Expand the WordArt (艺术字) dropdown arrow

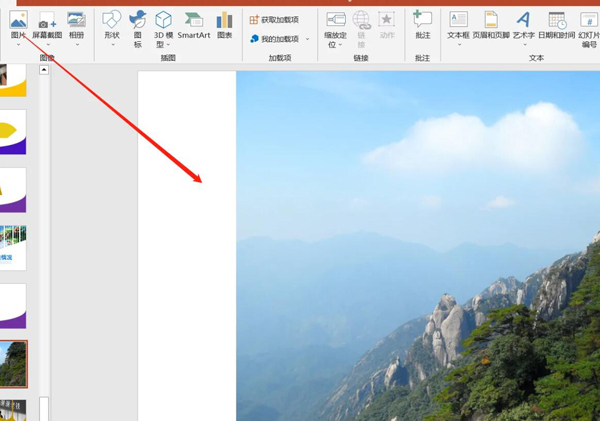tap(525, 45)
